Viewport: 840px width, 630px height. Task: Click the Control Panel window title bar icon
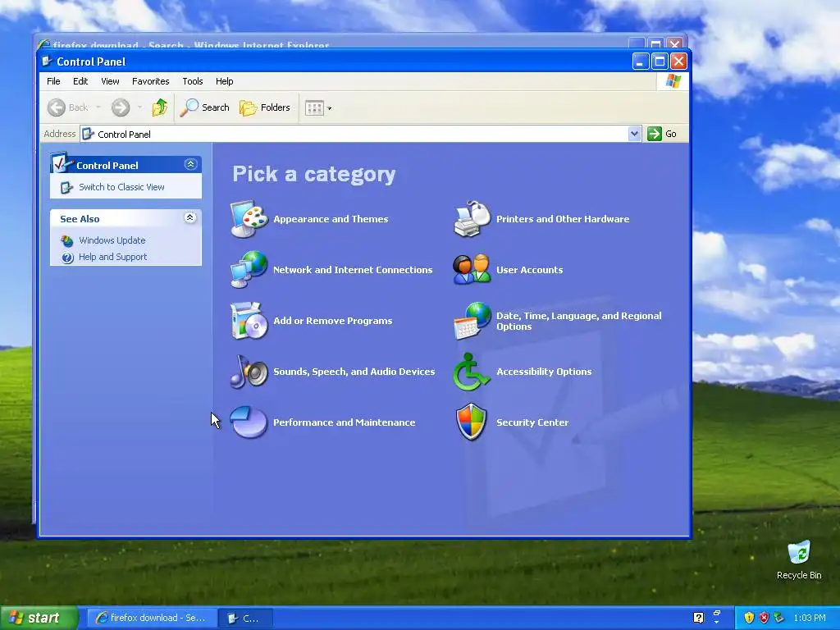[47, 61]
